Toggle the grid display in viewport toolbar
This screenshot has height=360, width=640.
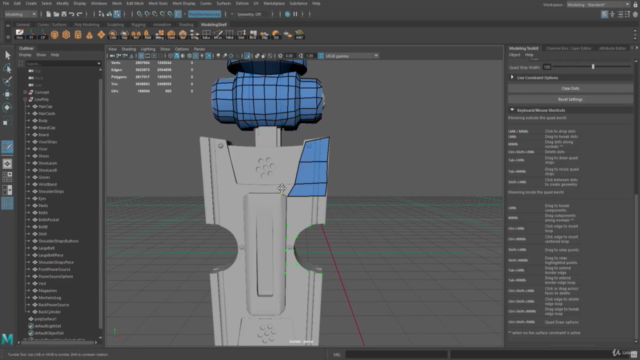pyautogui.click(x=141, y=56)
